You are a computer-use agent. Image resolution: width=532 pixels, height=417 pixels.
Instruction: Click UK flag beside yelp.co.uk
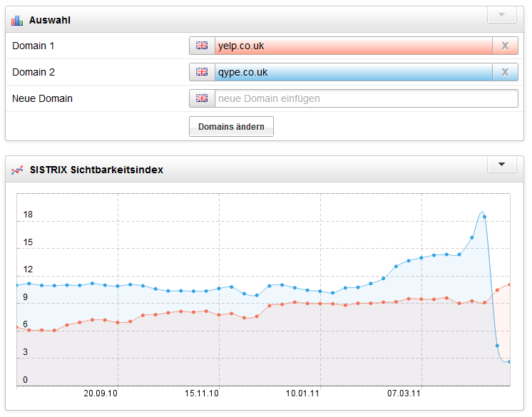click(x=202, y=46)
